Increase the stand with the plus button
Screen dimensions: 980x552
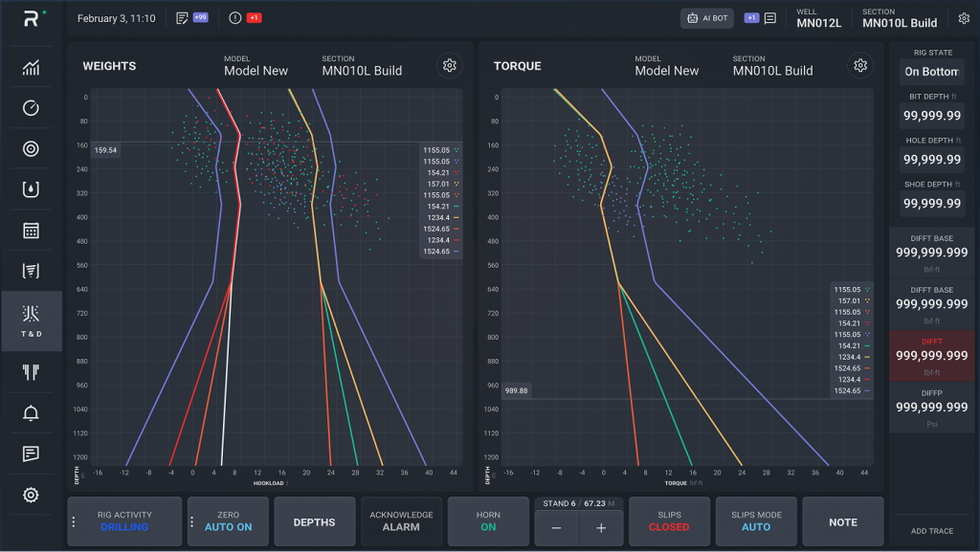point(601,528)
